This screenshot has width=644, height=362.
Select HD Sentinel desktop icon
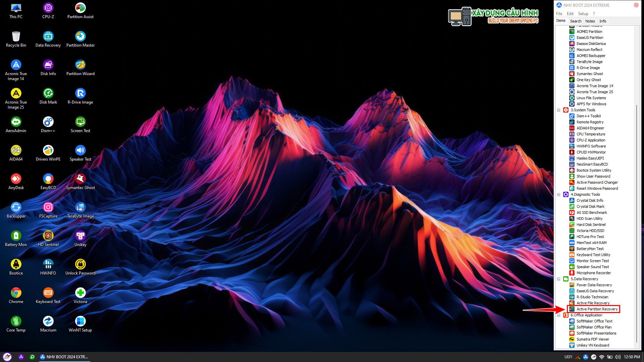click(48, 239)
